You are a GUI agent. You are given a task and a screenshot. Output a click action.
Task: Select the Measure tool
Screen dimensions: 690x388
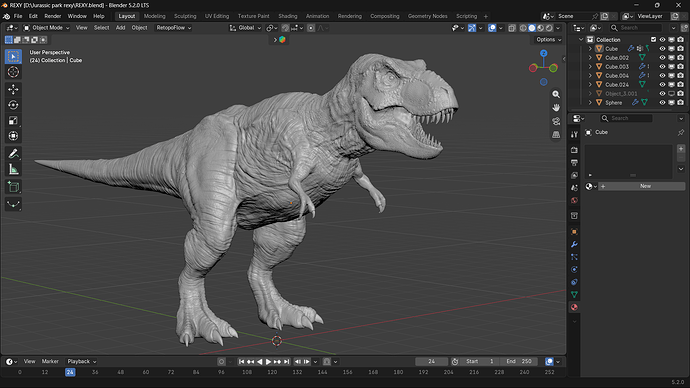[13, 169]
